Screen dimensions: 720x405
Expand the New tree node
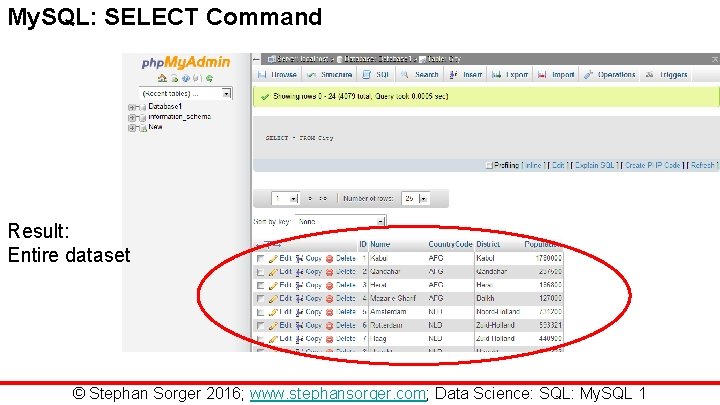coord(132,128)
